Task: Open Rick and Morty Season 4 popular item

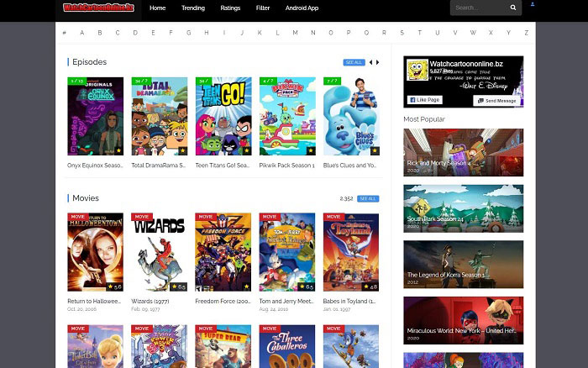Action: (x=463, y=151)
